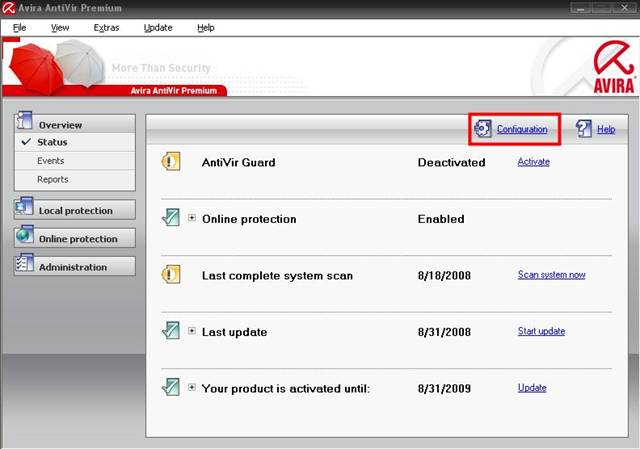Image resolution: width=640 pixels, height=449 pixels.
Task: Expand the Online protection details
Action: tap(193, 218)
